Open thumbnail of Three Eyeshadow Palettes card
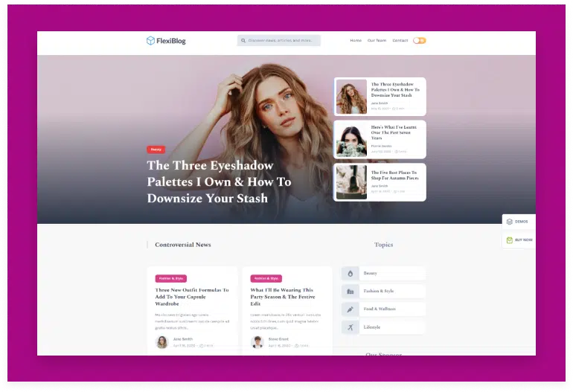Viewport: 573px width, 392px height. coord(351,97)
